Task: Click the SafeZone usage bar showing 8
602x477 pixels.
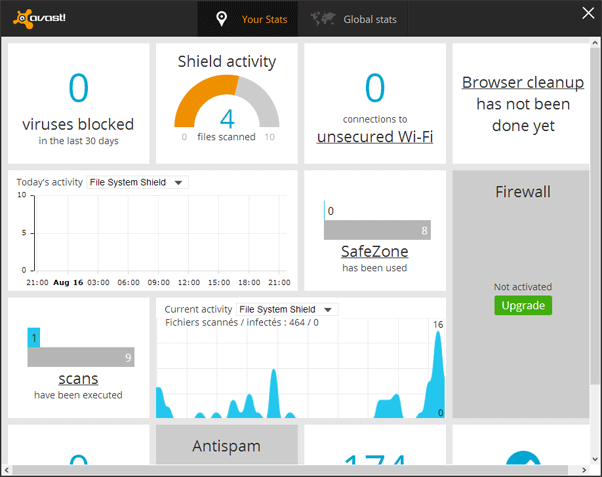Action: click(377, 230)
